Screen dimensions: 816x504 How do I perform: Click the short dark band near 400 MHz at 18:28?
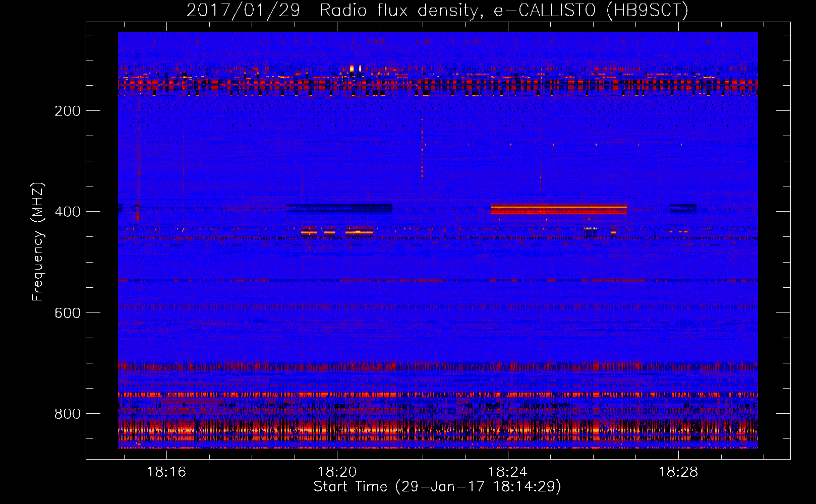pos(683,208)
